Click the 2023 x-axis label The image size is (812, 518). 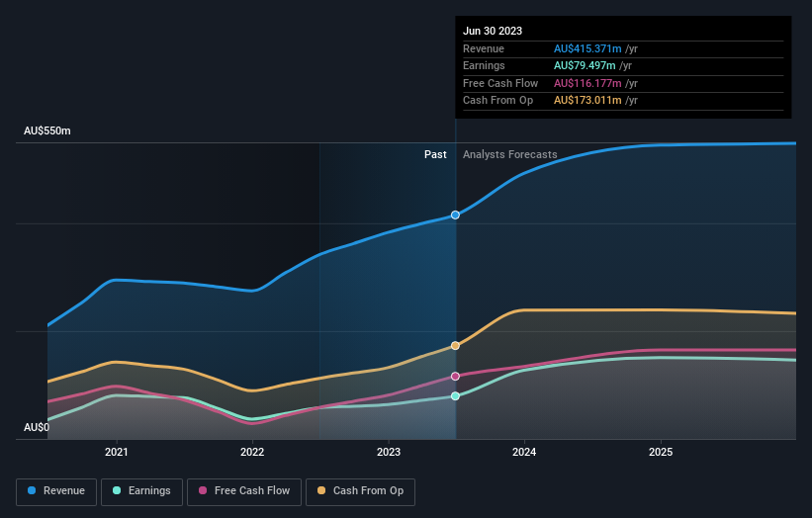pos(389,452)
